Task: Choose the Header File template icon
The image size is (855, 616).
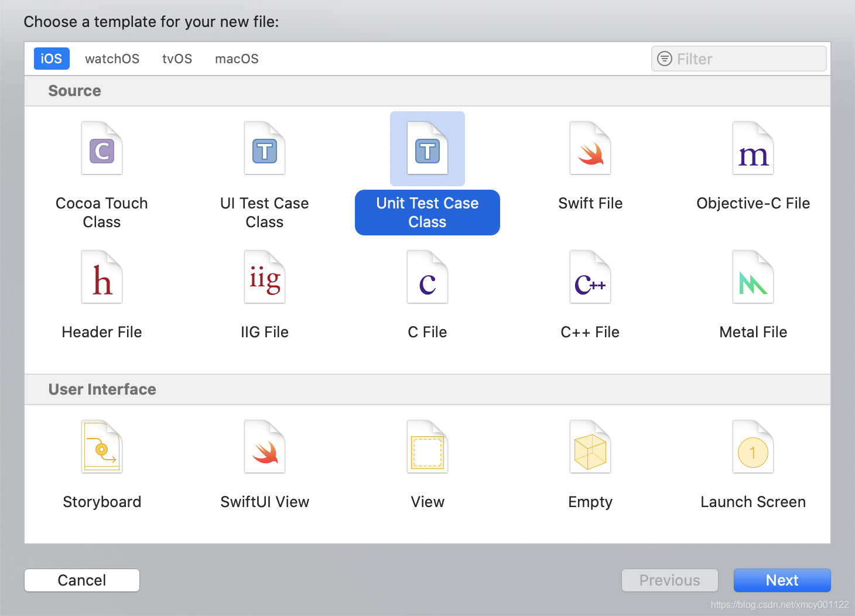Action: [x=102, y=277]
